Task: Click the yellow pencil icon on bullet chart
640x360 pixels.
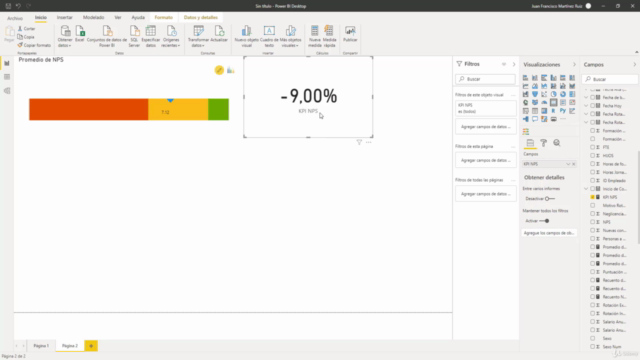Action: click(219, 70)
